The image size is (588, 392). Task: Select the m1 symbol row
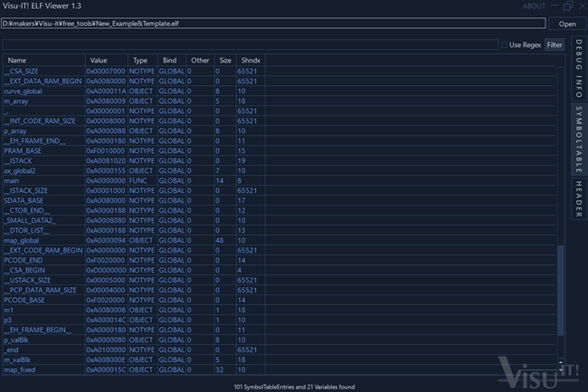coord(279,310)
